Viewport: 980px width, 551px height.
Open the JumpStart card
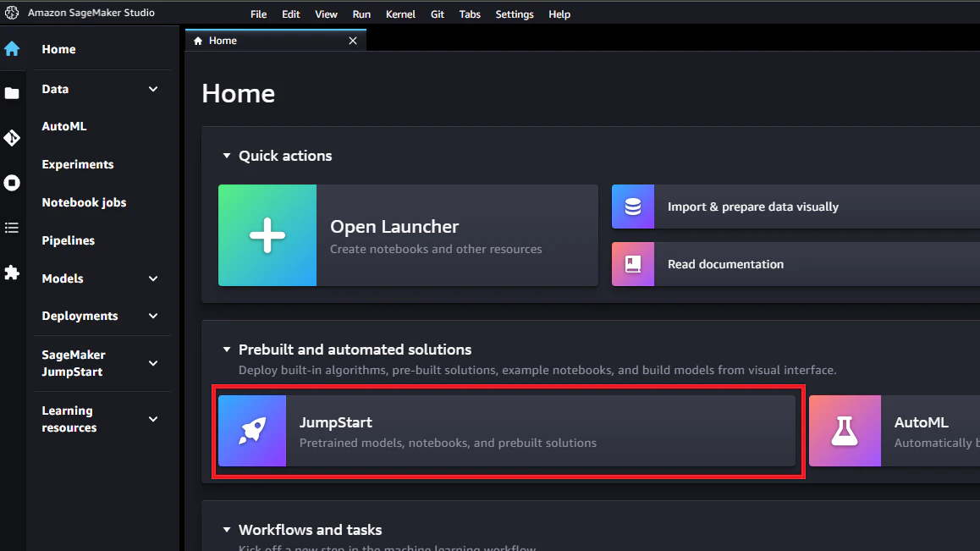click(x=507, y=431)
